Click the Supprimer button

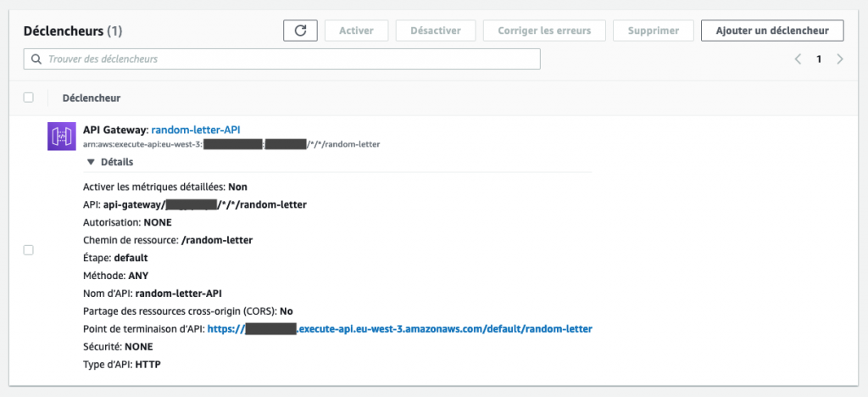[654, 31]
